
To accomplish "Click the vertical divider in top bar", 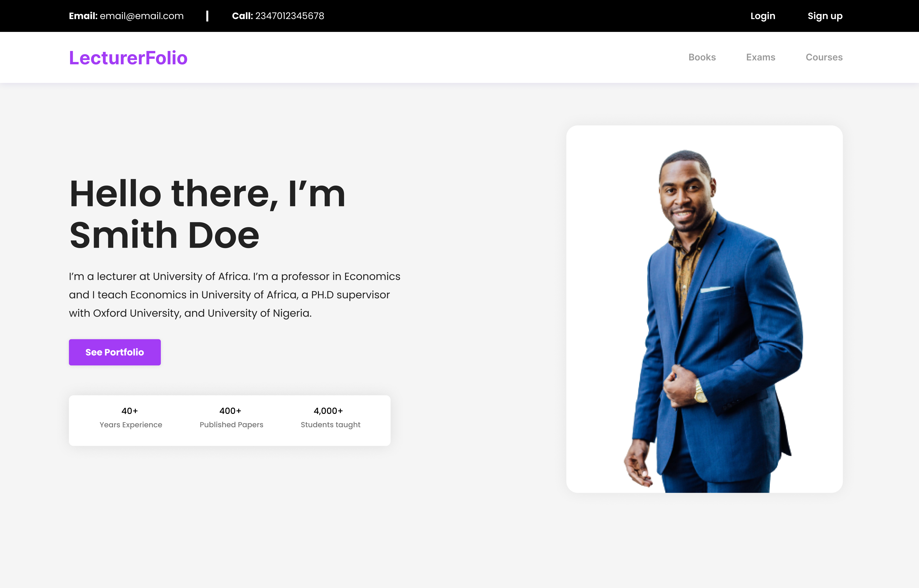I will tap(207, 16).
